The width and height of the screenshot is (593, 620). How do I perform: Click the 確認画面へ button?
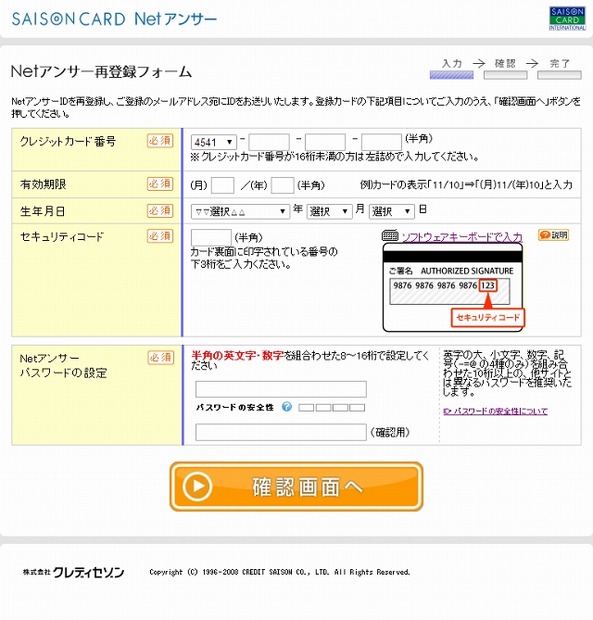(296, 486)
